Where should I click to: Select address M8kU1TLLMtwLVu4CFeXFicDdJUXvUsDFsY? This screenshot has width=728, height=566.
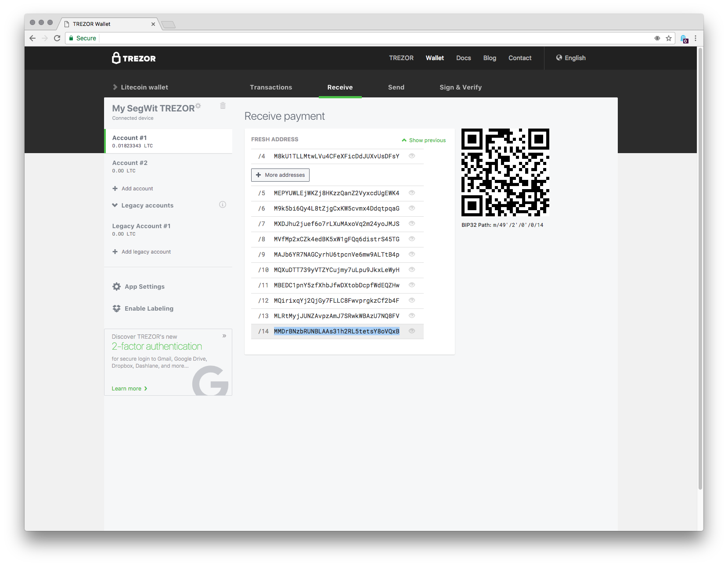pos(337,156)
